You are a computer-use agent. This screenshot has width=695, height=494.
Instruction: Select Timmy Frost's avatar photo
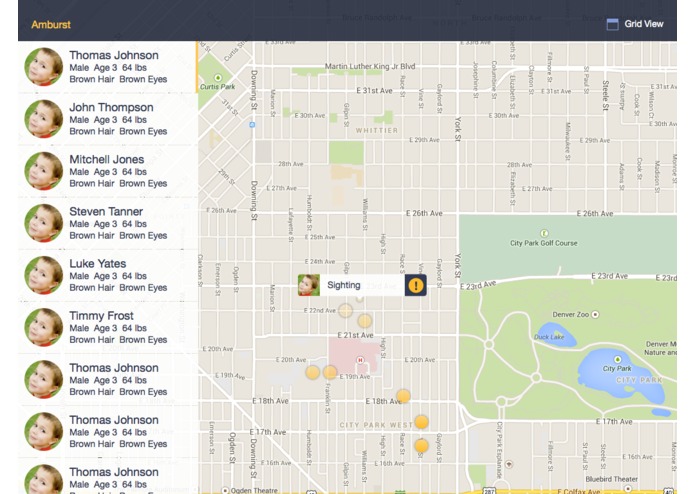[43, 327]
